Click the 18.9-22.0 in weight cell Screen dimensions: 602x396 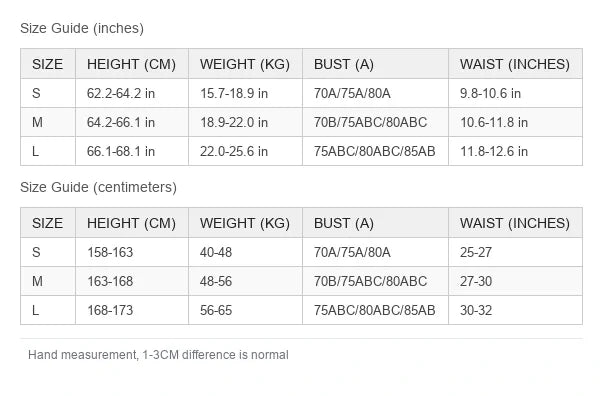point(245,122)
